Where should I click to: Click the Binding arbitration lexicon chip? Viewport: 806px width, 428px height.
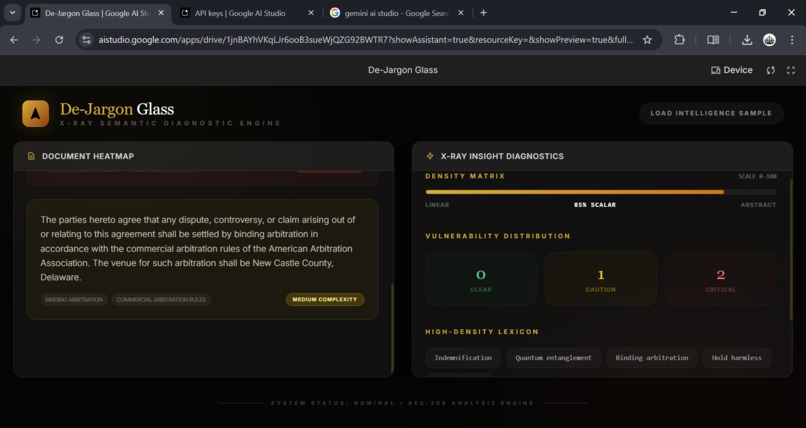652,358
